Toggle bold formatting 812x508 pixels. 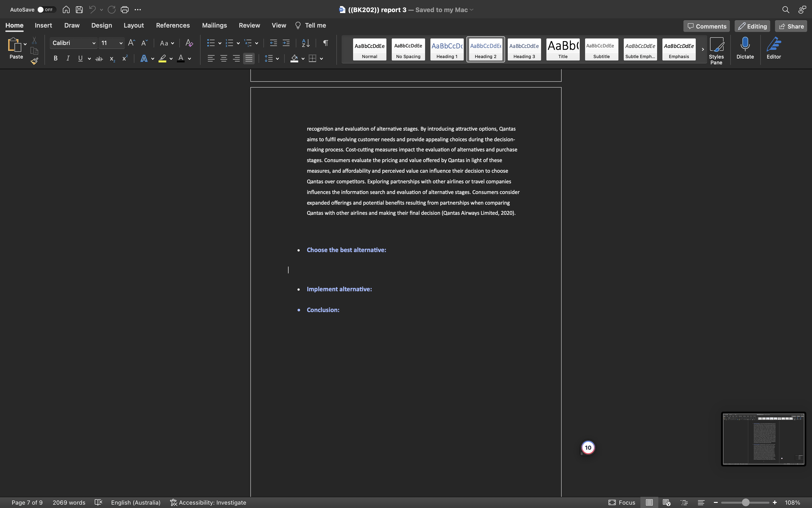point(55,59)
